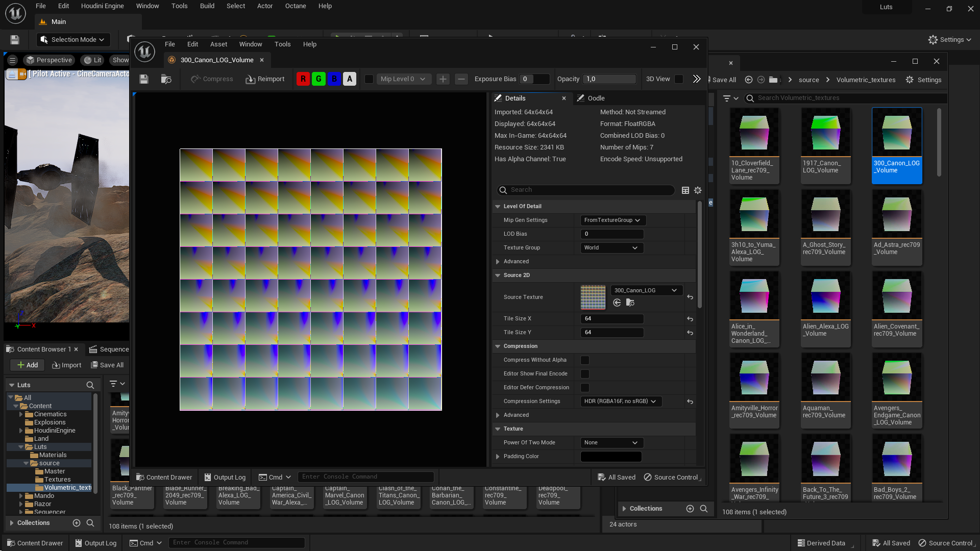Toggle the Editor Show Final Encode checkbox
Screen dimensions: 980x551
pyautogui.click(x=585, y=374)
